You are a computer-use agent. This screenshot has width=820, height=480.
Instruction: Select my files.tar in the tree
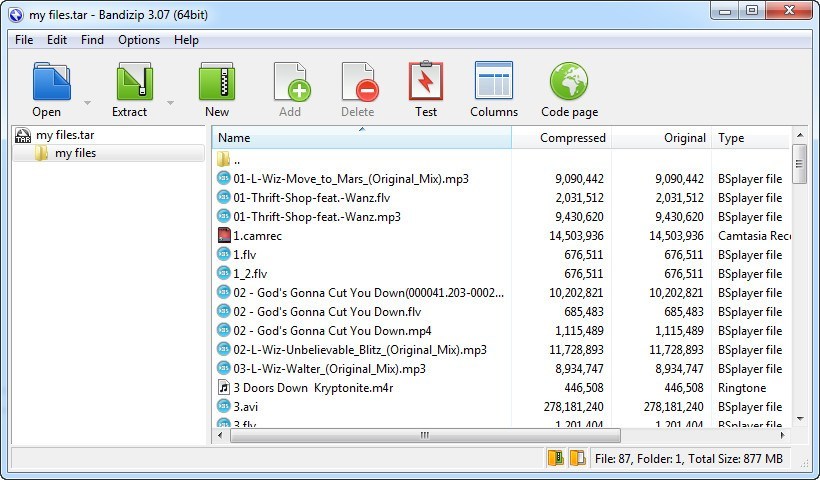(x=65, y=135)
